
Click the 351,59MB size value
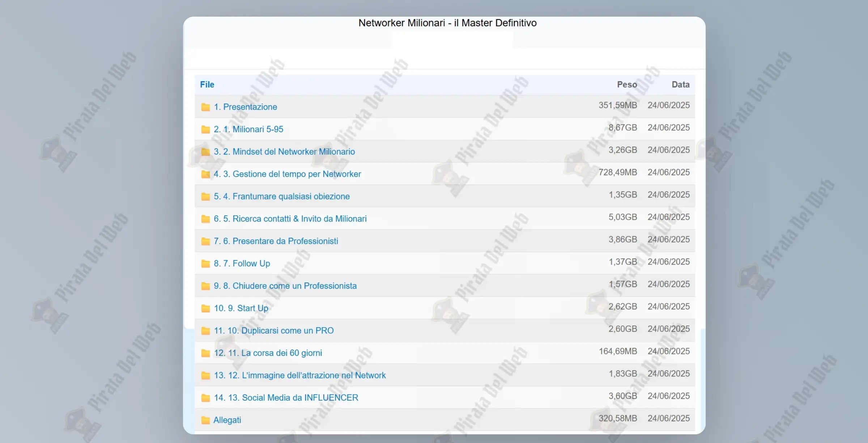tap(618, 105)
